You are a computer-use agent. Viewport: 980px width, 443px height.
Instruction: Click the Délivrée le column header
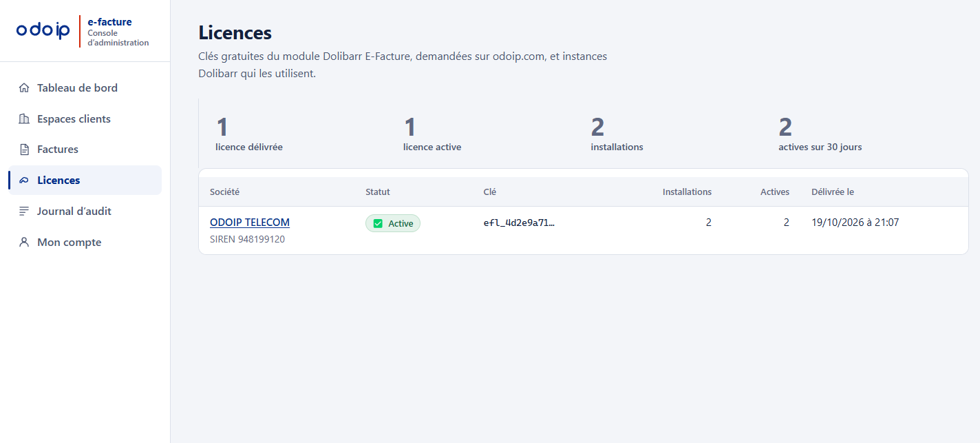tap(833, 192)
